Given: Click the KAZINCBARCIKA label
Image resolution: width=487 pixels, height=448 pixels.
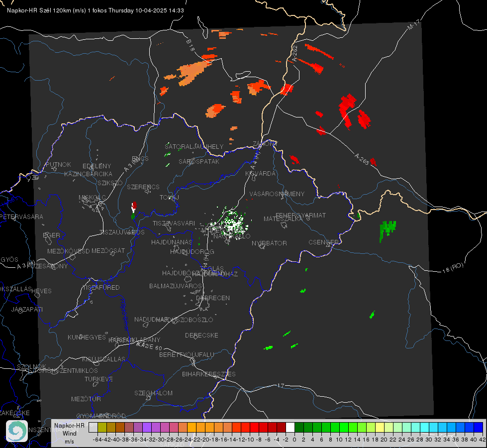Looking at the screenshot, I should click(x=88, y=174).
